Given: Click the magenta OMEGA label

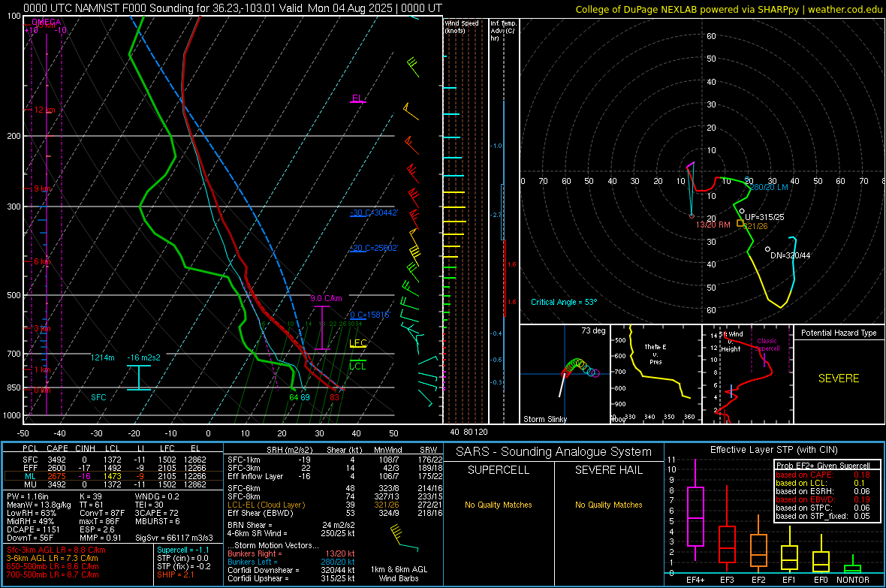Looking at the screenshot, I should (46, 22).
